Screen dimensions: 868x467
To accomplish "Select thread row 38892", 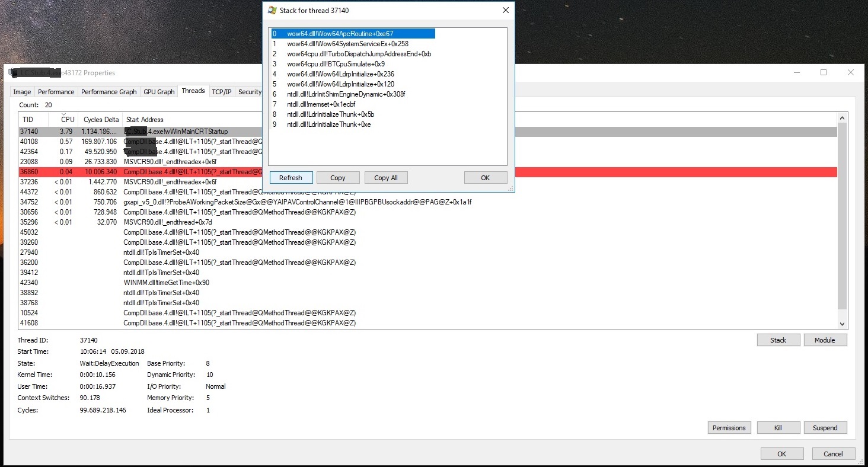I will 427,293.
